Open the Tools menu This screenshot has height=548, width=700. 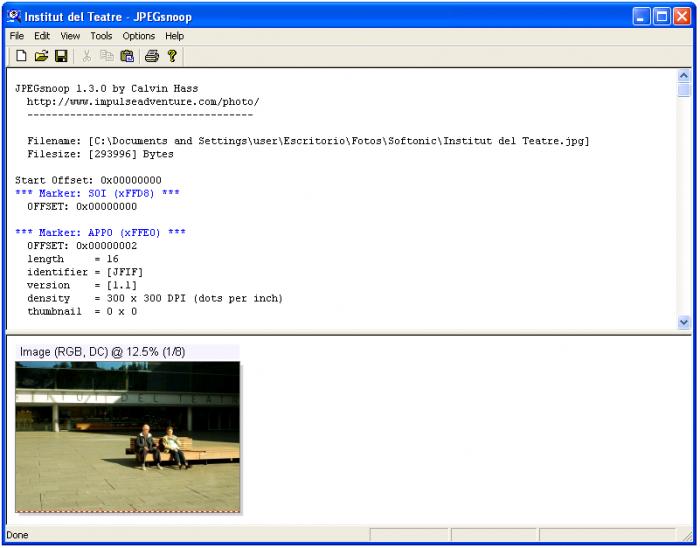click(x=101, y=36)
